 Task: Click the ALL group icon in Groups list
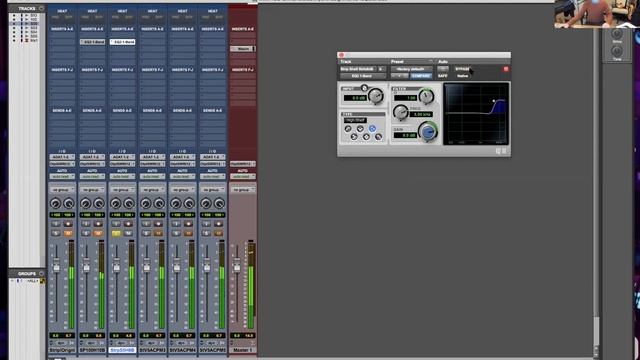coord(42,281)
